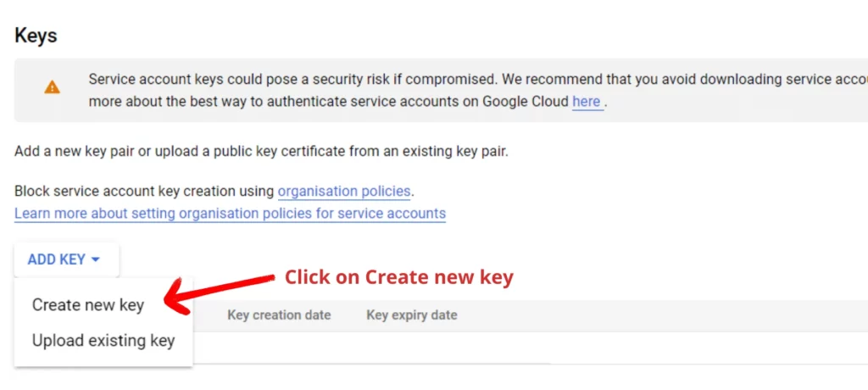Choose Upload existing key option
The height and width of the screenshot is (390, 868).
coord(103,341)
